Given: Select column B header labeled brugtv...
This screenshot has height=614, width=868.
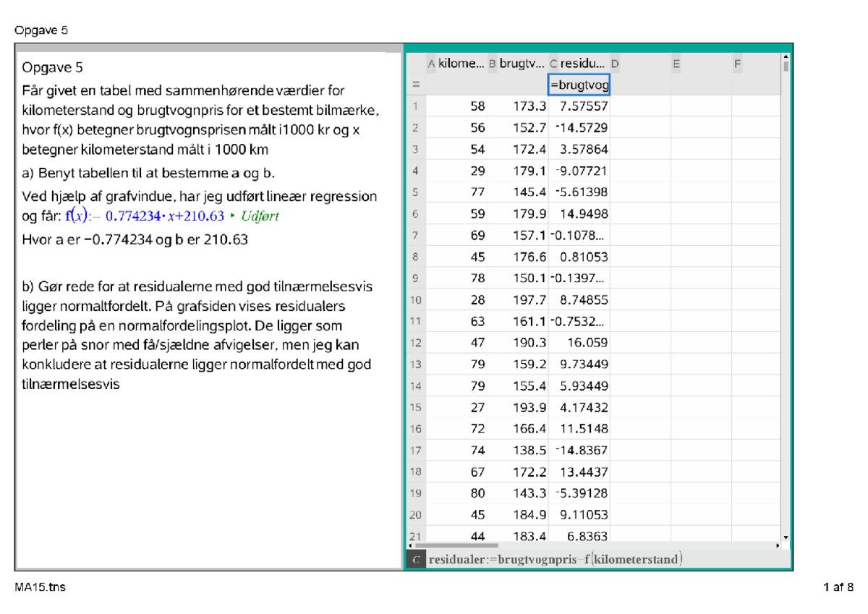Looking at the screenshot, I should pos(519,63).
